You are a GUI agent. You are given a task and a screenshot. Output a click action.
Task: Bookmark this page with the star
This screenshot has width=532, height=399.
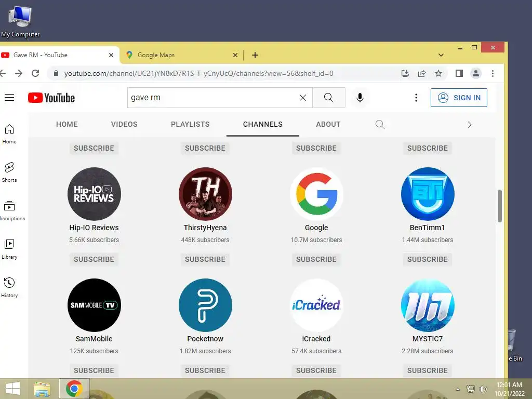click(438, 73)
